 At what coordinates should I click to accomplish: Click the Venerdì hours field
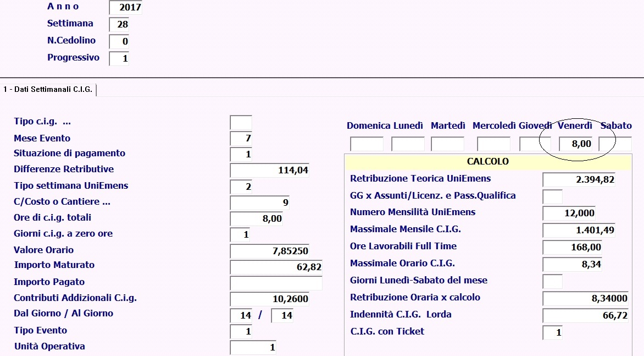coord(576,144)
